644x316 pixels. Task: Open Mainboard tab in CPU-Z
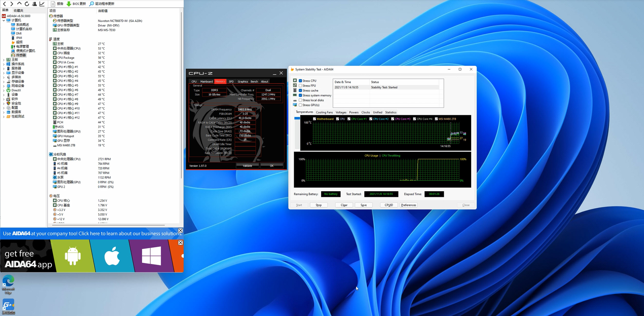coord(207,82)
